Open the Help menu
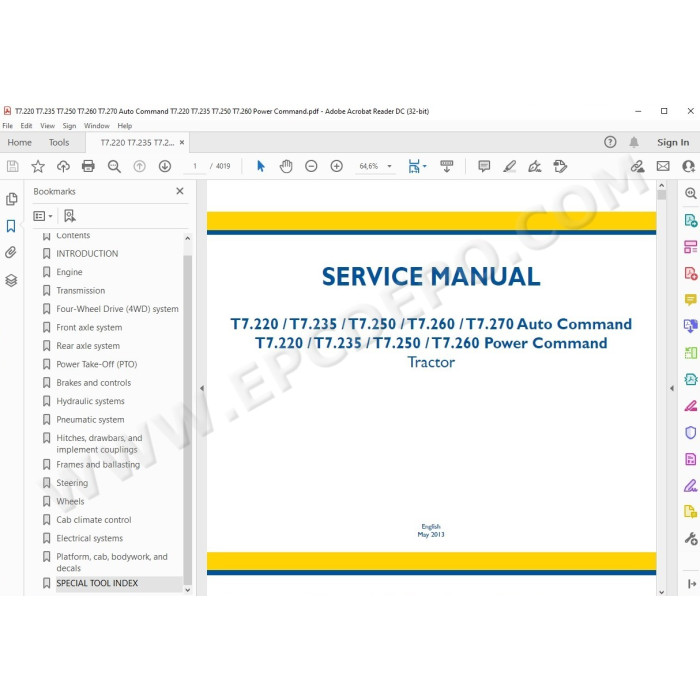Viewport: 700px width, 700px height. click(x=125, y=126)
